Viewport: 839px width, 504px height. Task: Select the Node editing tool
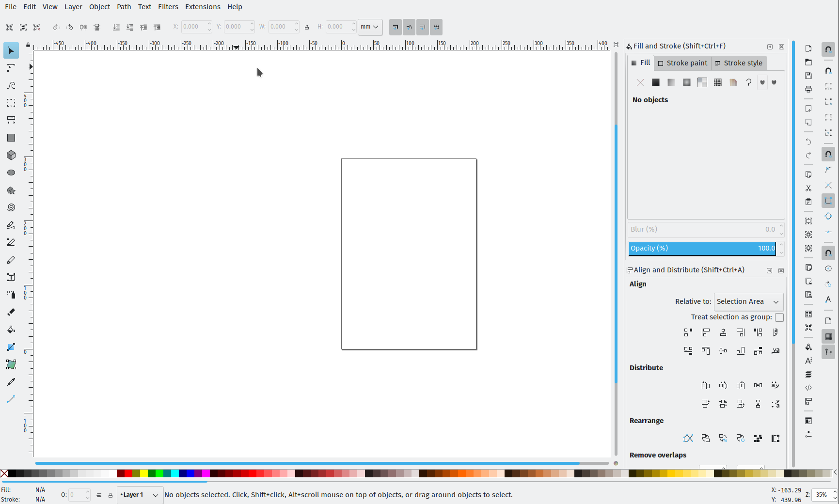tap(11, 68)
